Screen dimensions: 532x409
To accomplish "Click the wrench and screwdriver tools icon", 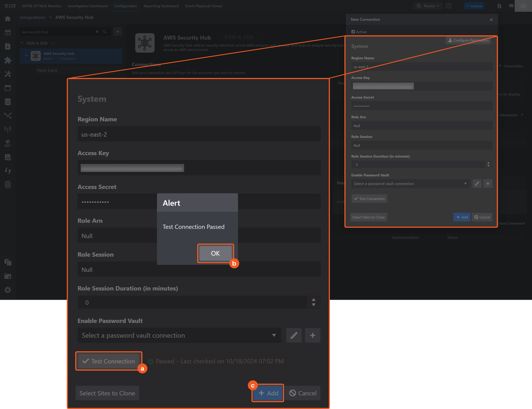I will [x=8, y=74].
